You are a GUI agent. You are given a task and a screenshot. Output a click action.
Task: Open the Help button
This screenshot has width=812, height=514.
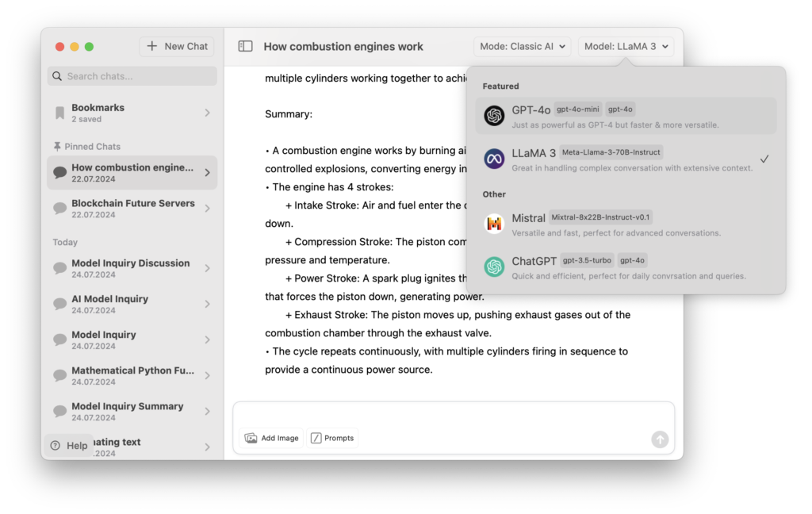point(70,446)
